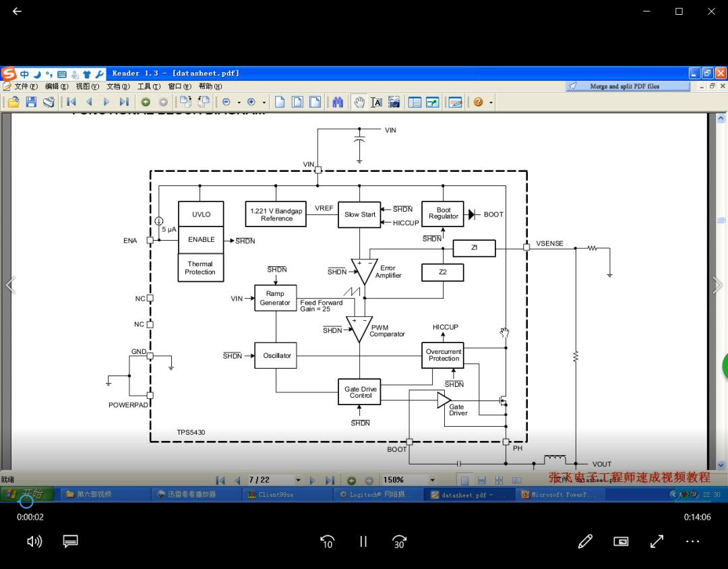Screen dimensions: 728x569
Task: Expand the zoom in dropdown arrow
Action: [264, 102]
